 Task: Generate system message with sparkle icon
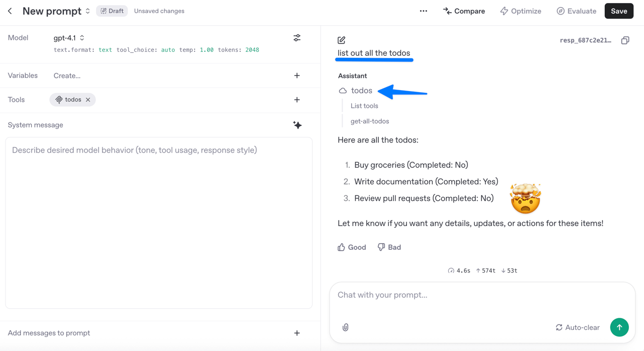pos(297,125)
